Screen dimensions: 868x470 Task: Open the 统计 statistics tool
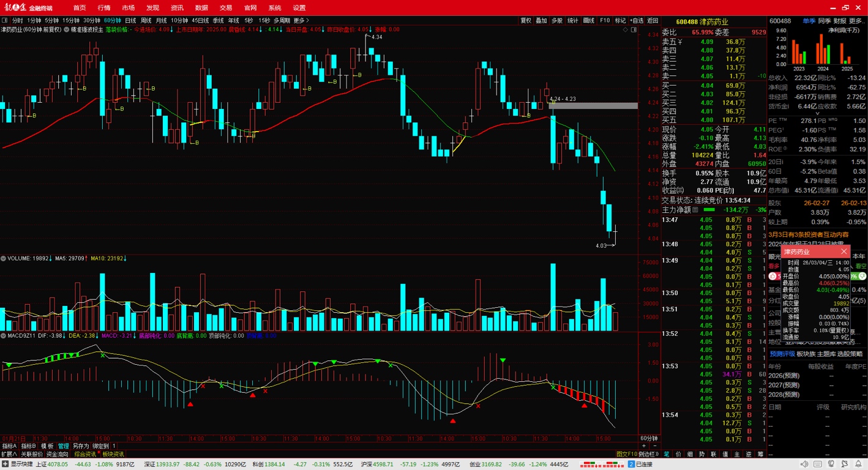tap(573, 20)
